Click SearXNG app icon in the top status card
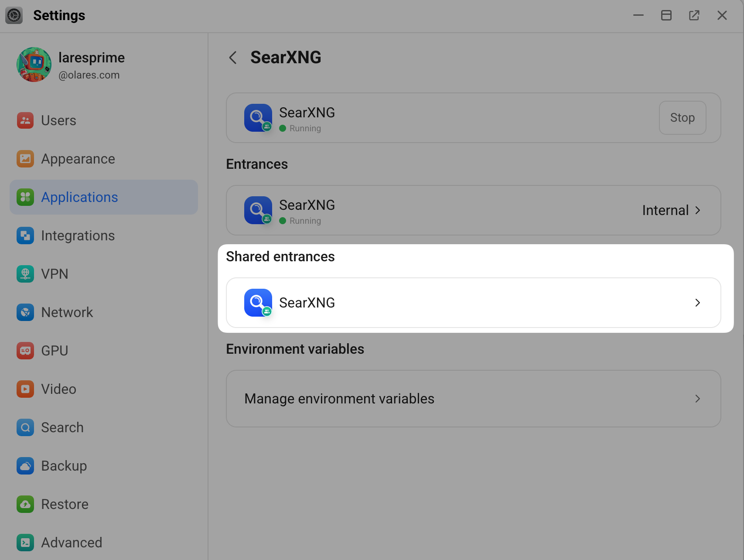This screenshot has height=560, width=744. (x=258, y=118)
